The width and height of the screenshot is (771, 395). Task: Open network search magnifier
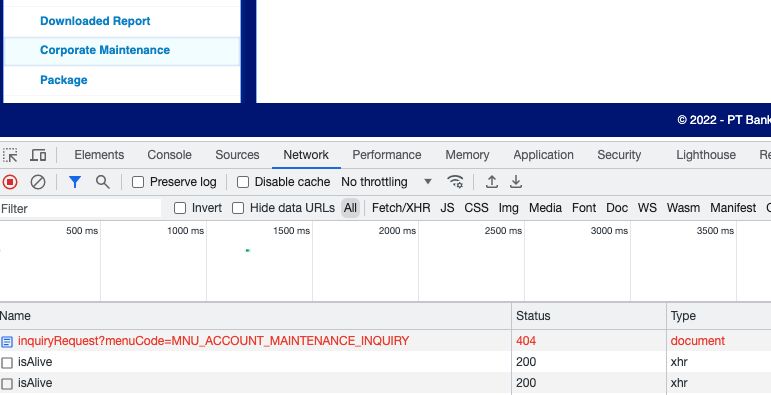click(103, 182)
